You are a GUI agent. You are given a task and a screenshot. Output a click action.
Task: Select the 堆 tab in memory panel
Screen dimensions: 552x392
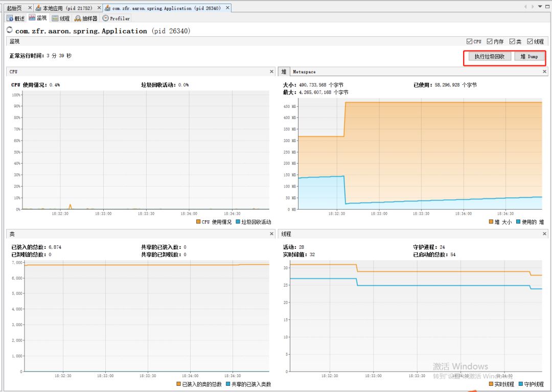284,72
